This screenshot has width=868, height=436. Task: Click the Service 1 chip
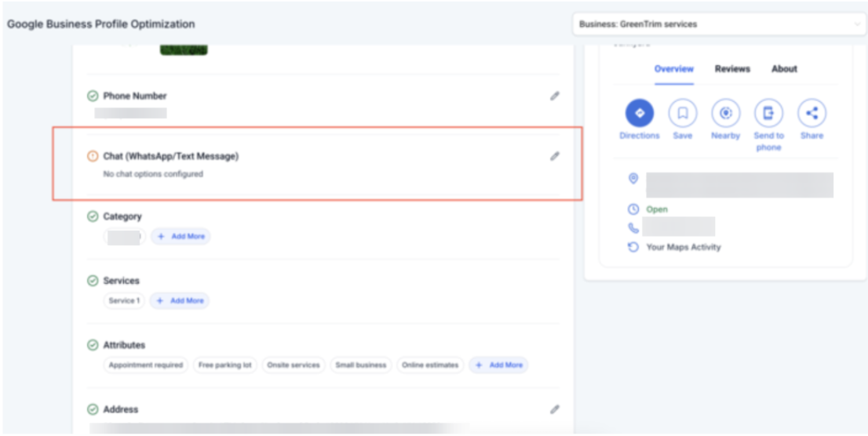(124, 300)
